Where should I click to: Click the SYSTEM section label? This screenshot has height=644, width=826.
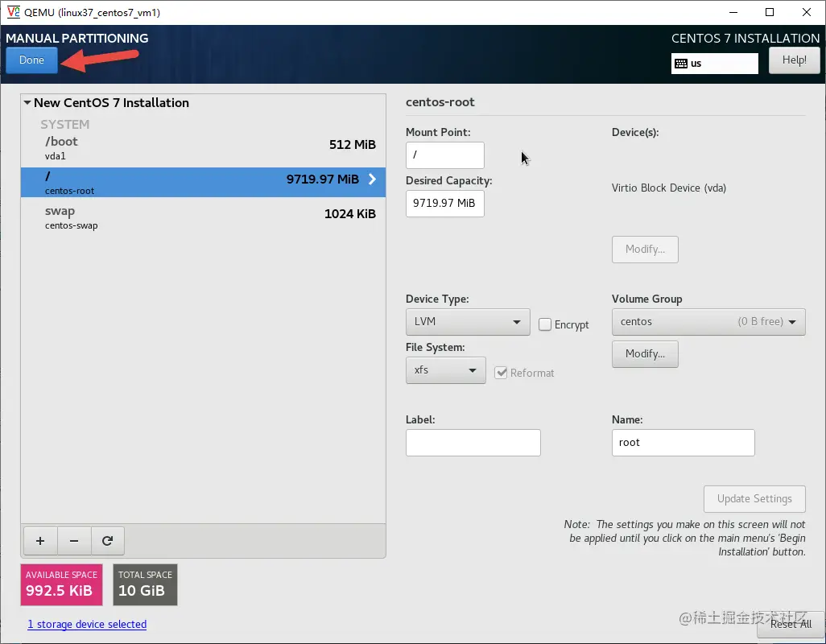click(64, 124)
